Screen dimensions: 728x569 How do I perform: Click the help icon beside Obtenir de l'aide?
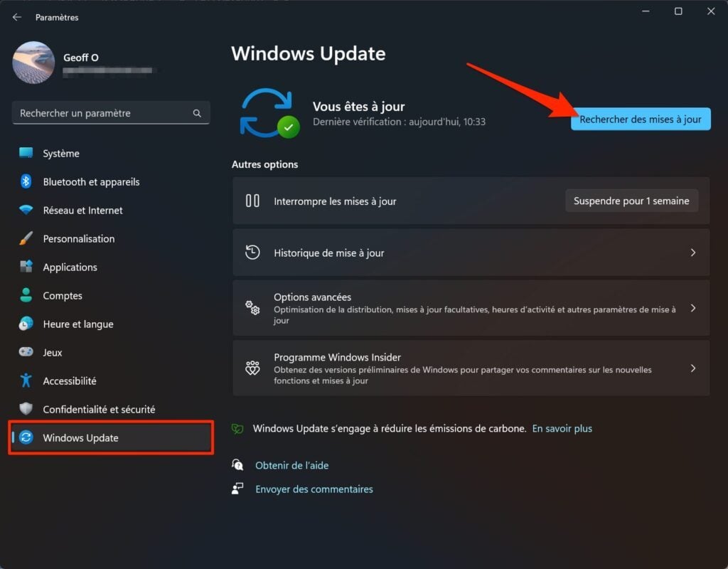pyautogui.click(x=237, y=464)
